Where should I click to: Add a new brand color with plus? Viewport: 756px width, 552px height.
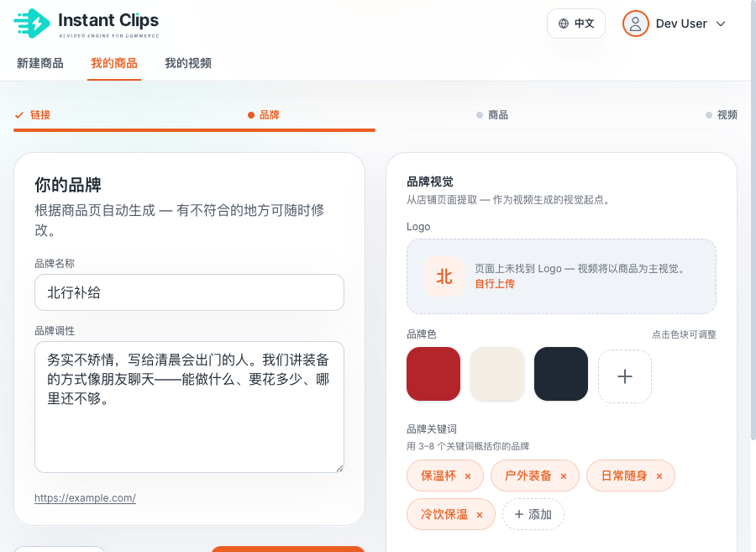point(625,376)
